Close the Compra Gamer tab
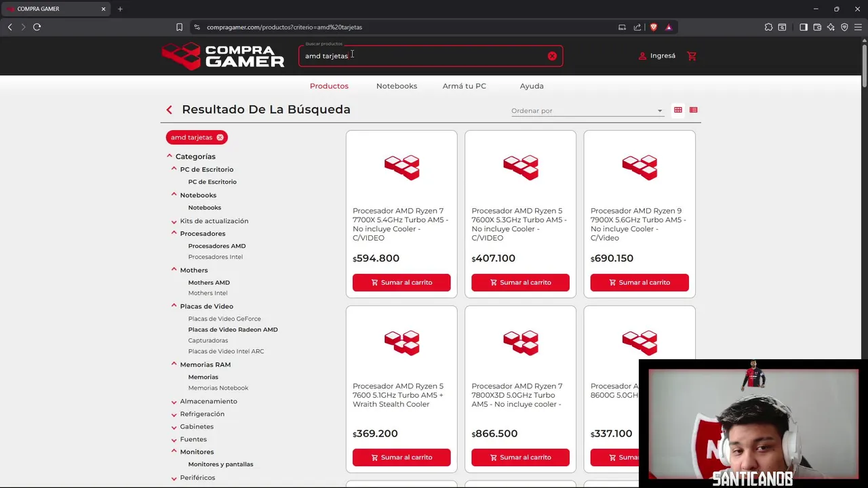This screenshot has width=868, height=488. [103, 9]
